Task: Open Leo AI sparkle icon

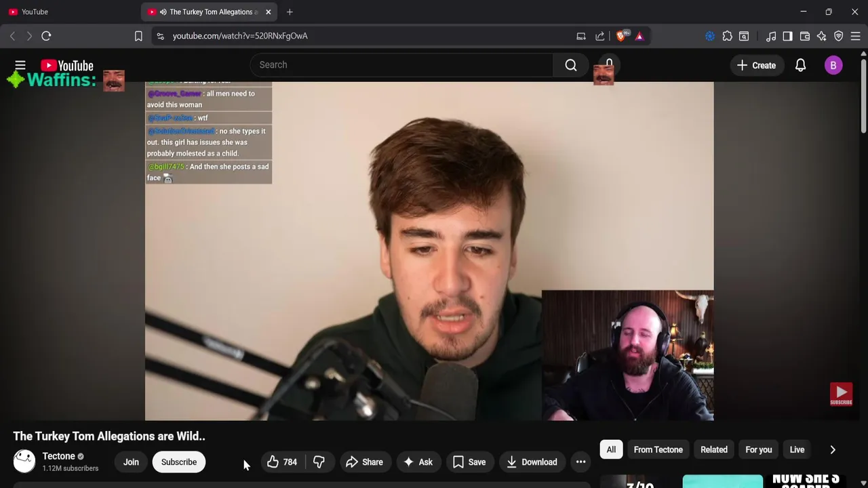Action: [x=822, y=36]
